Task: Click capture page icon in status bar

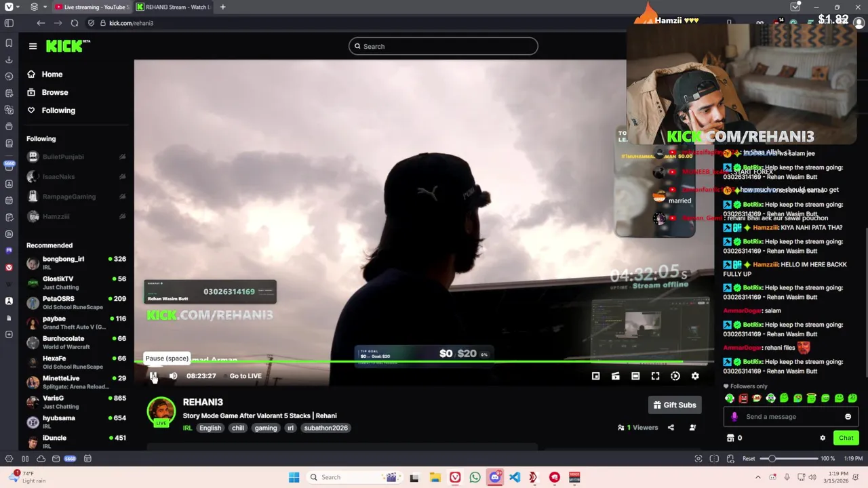Action: (x=698, y=459)
